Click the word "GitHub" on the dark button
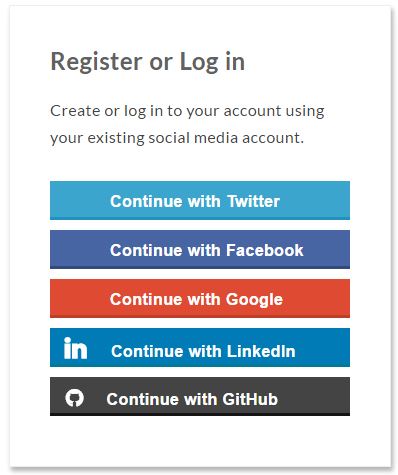The height and width of the screenshot is (475, 398). point(250,399)
